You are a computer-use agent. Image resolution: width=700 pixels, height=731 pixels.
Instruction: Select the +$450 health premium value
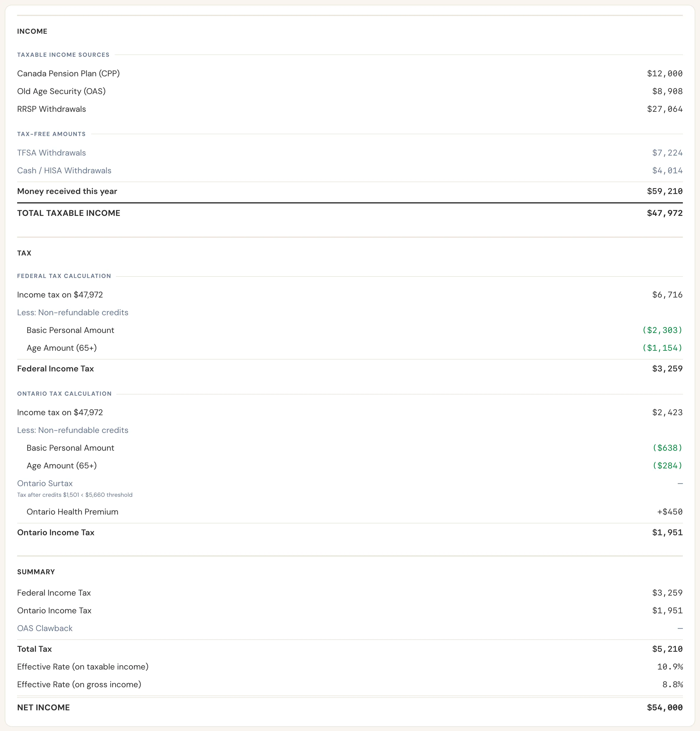670,512
